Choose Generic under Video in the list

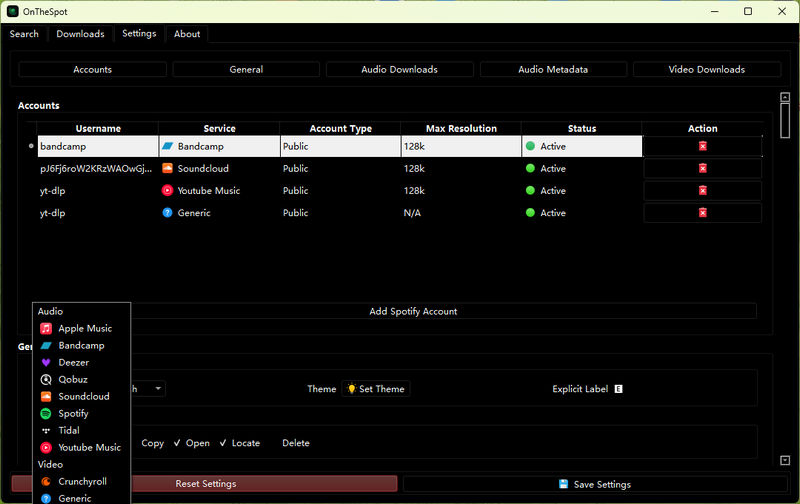click(82, 498)
